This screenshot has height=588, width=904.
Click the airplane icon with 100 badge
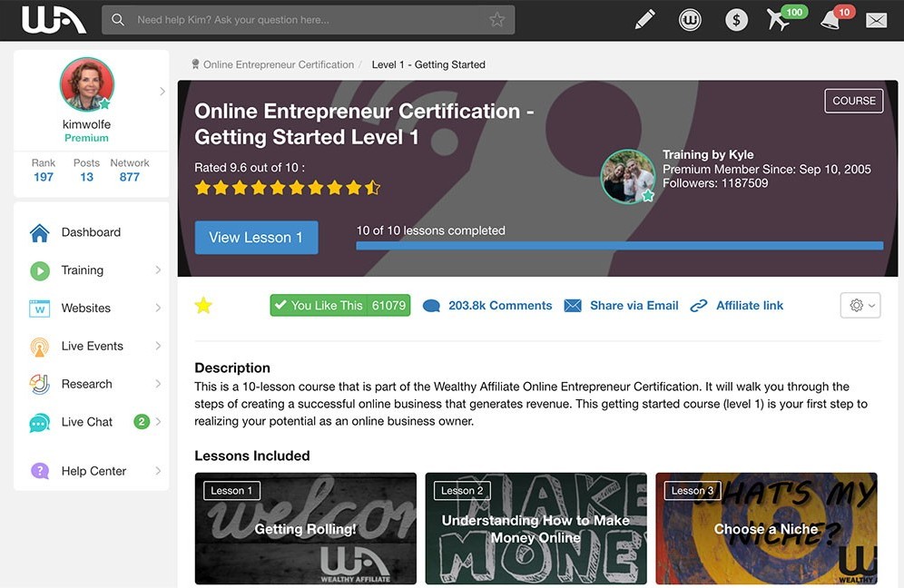(x=780, y=20)
